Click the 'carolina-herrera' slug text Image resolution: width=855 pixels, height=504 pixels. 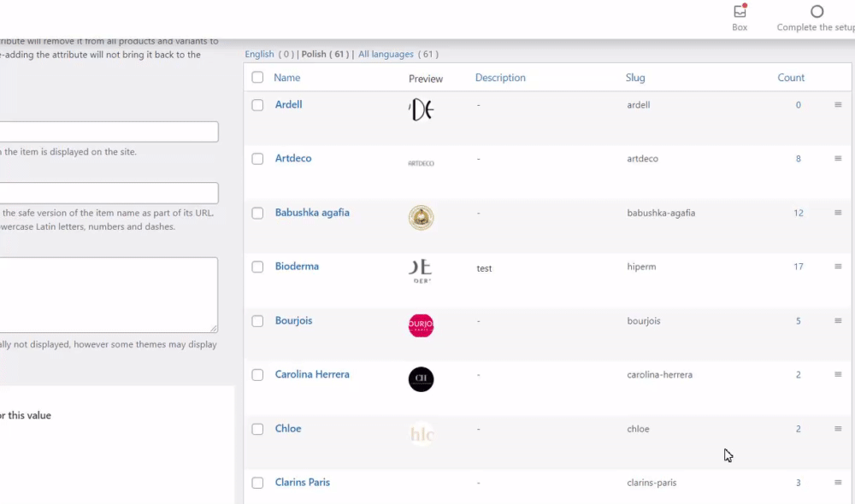660,375
